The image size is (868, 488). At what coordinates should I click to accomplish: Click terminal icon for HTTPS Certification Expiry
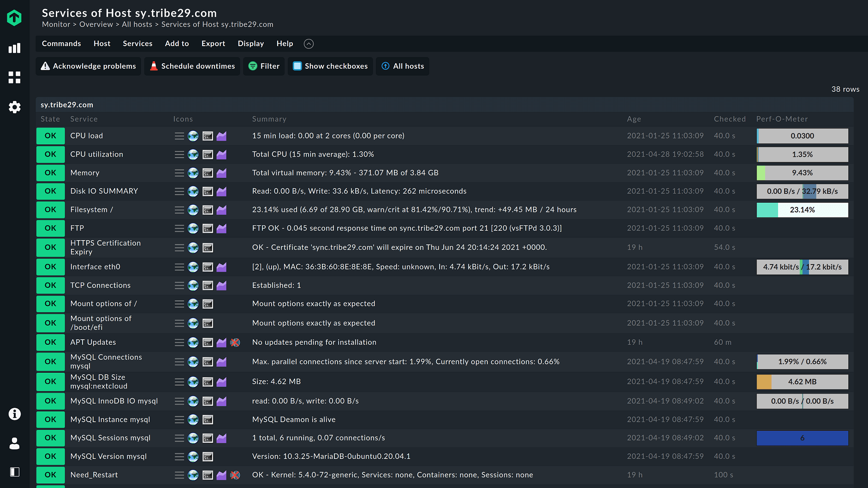point(208,247)
